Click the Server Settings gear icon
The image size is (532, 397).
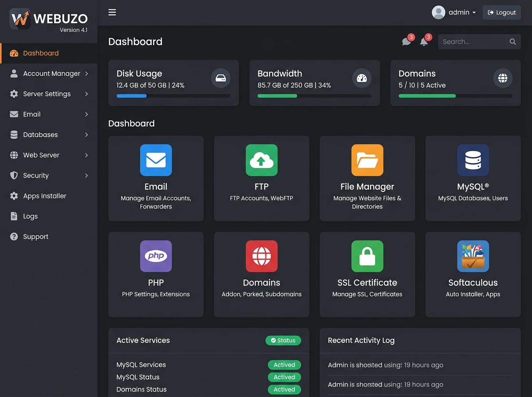tap(14, 94)
